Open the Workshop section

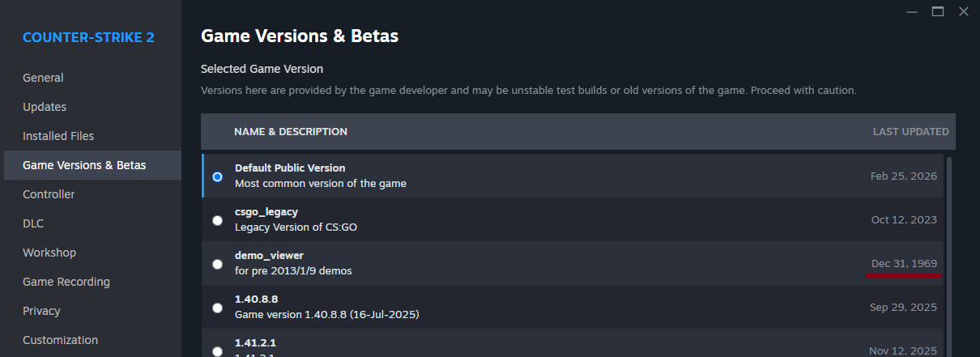tap(49, 253)
